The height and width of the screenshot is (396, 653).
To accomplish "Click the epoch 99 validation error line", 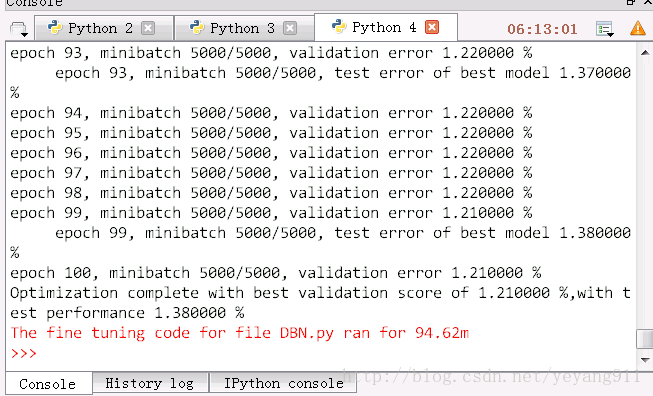I will 271,213.
